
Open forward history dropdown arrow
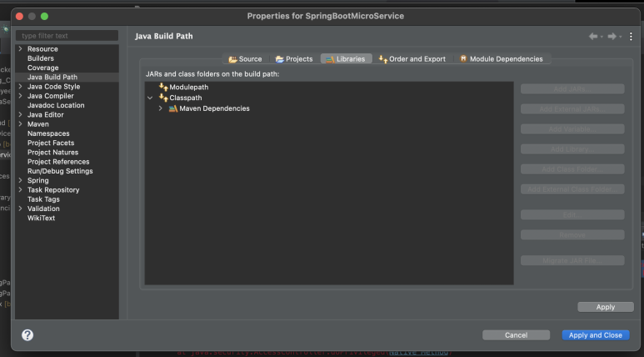click(620, 37)
